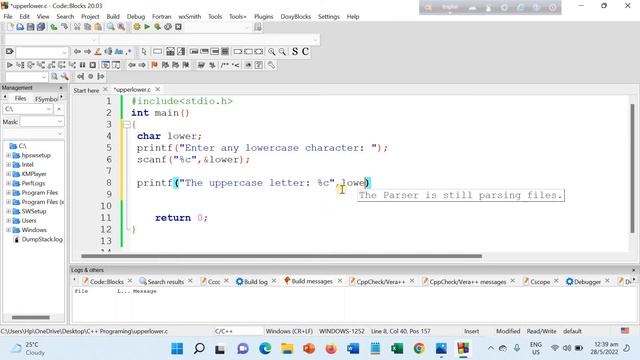The width and height of the screenshot is (640, 360).
Task: Expand the Windows folder node
Action: click(8, 230)
